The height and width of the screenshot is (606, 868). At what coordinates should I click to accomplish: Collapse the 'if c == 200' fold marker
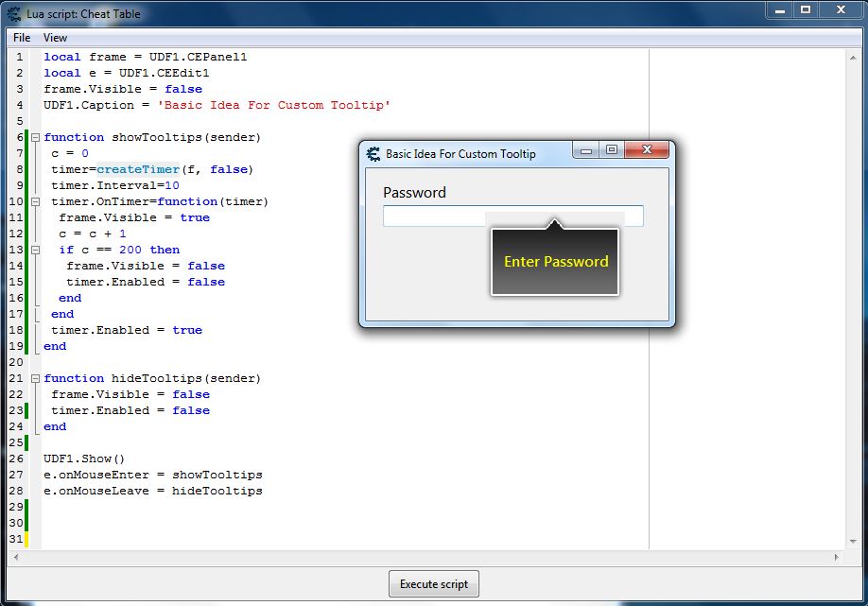[35, 250]
